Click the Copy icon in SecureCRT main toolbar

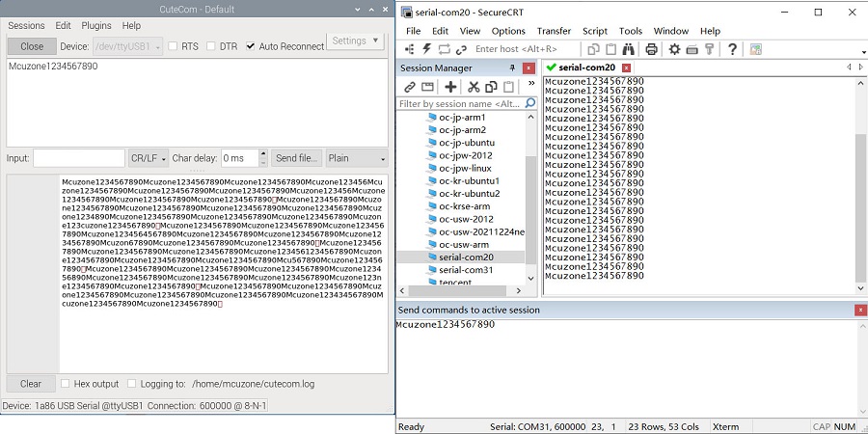click(x=593, y=49)
